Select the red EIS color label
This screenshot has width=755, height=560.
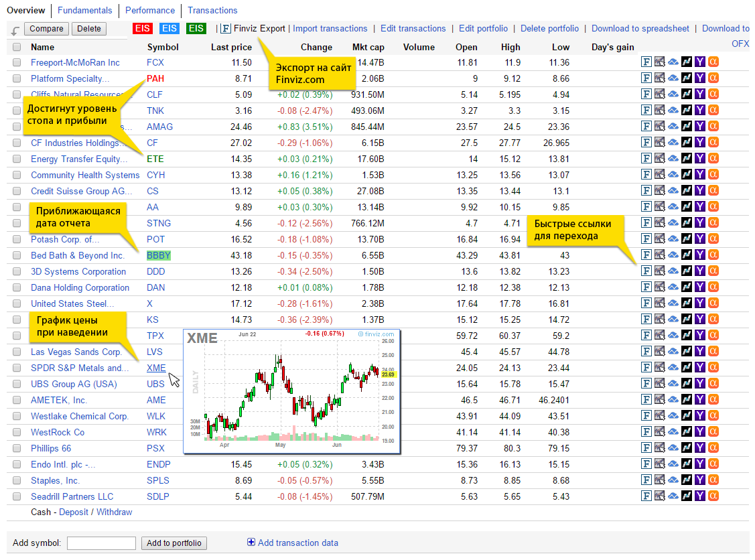tap(142, 28)
